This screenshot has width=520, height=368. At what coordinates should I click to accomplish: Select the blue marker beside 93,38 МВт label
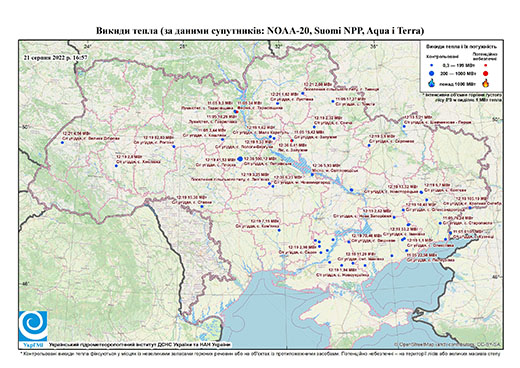(202, 206)
